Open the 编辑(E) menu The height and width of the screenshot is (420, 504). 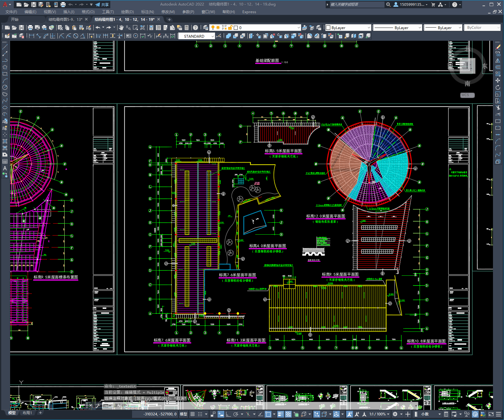click(x=30, y=12)
